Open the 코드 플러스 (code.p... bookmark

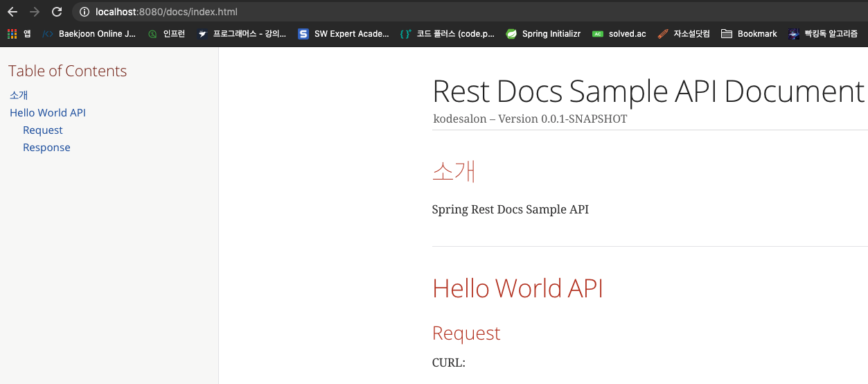point(455,33)
